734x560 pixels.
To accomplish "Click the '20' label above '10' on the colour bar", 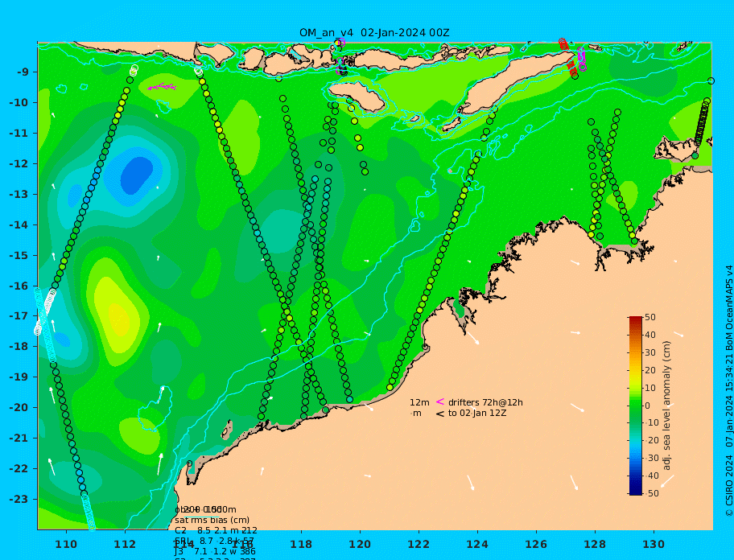I will pyautogui.click(x=650, y=370).
